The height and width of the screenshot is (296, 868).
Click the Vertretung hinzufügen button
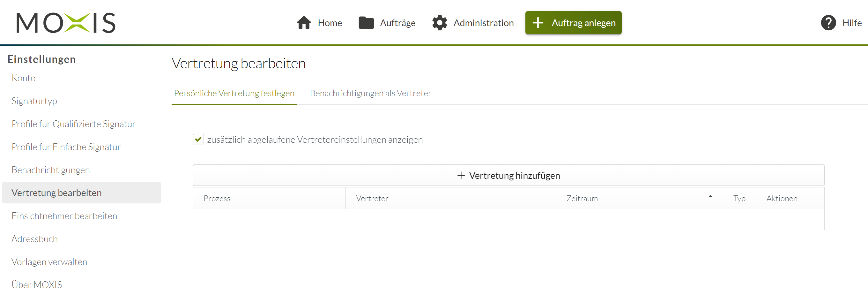click(x=508, y=175)
